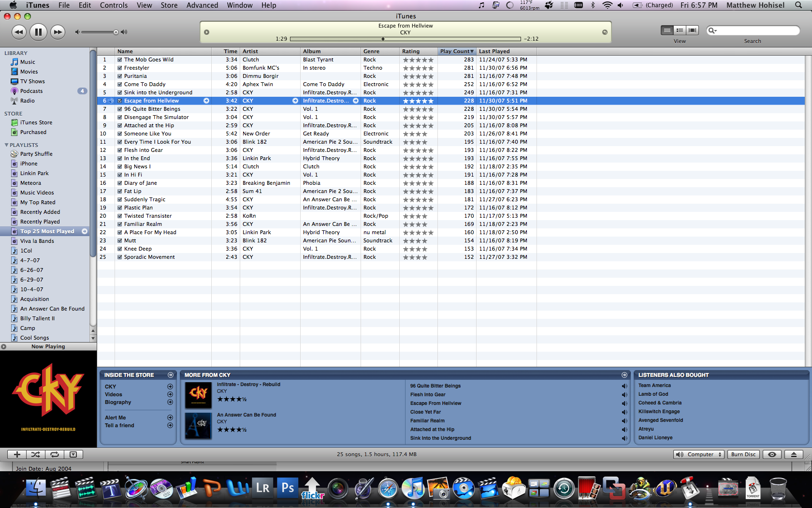The height and width of the screenshot is (508, 812).
Task: Open Movies library in sidebar
Action: 29,72
